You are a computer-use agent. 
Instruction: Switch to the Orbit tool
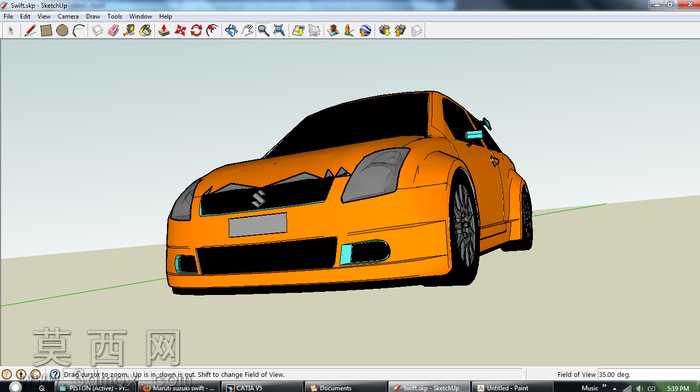(231, 30)
